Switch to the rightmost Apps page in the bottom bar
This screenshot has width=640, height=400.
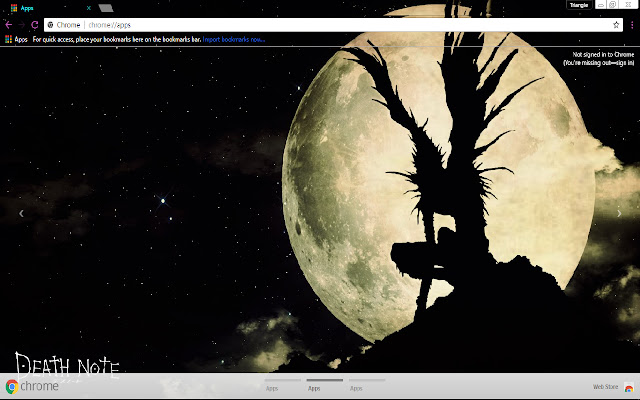point(356,386)
